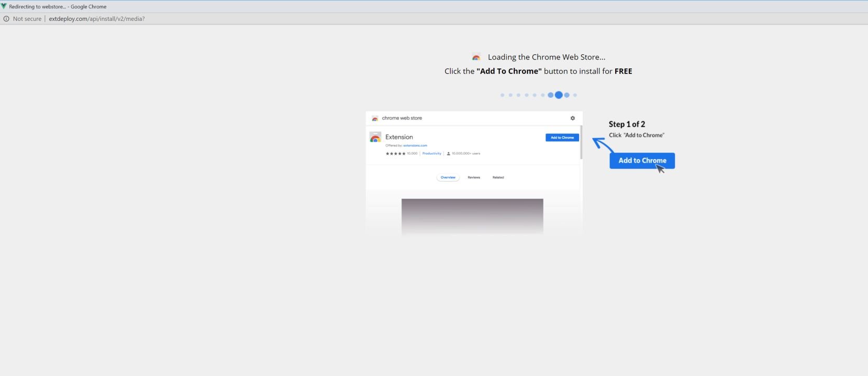Select the Related tab

click(x=498, y=177)
